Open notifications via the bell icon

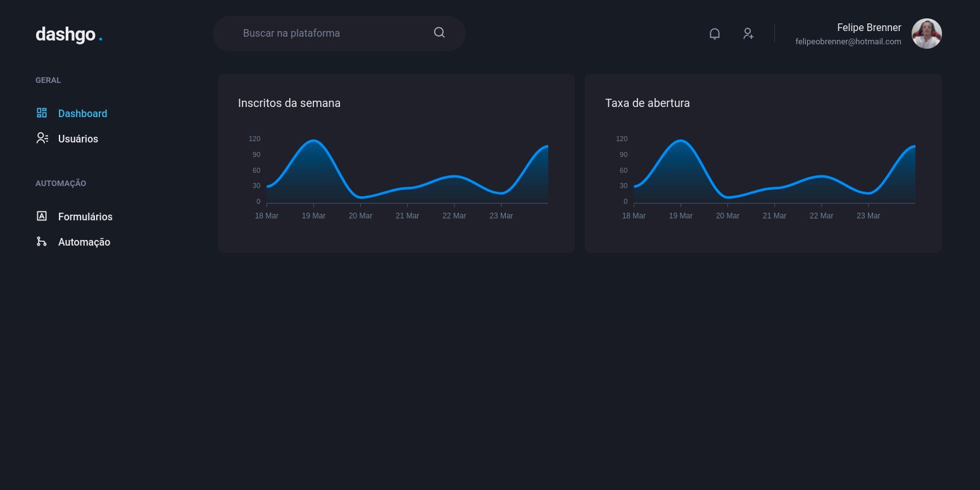click(x=715, y=34)
